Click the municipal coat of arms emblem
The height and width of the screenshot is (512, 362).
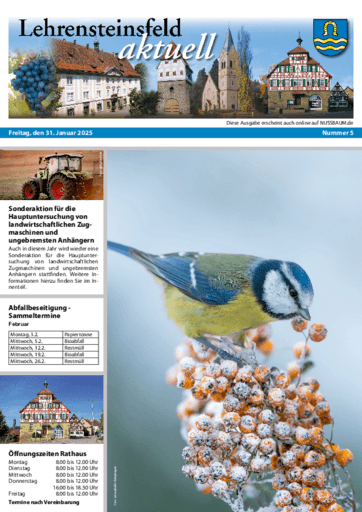(x=330, y=37)
